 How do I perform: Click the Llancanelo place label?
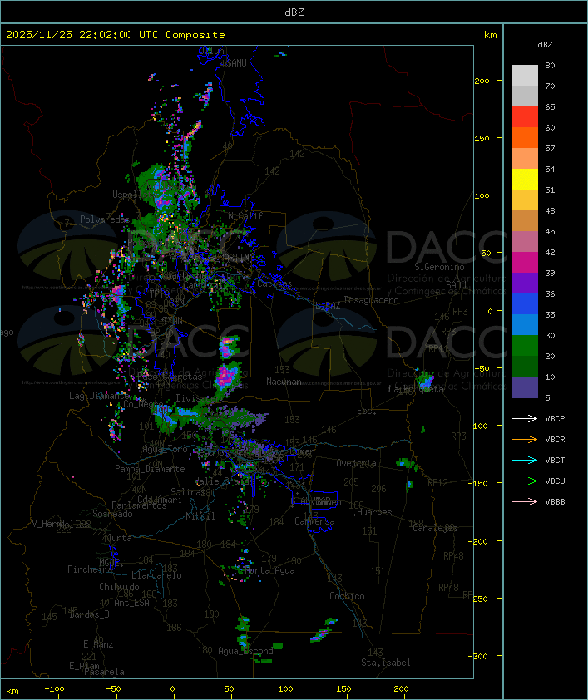156,575
